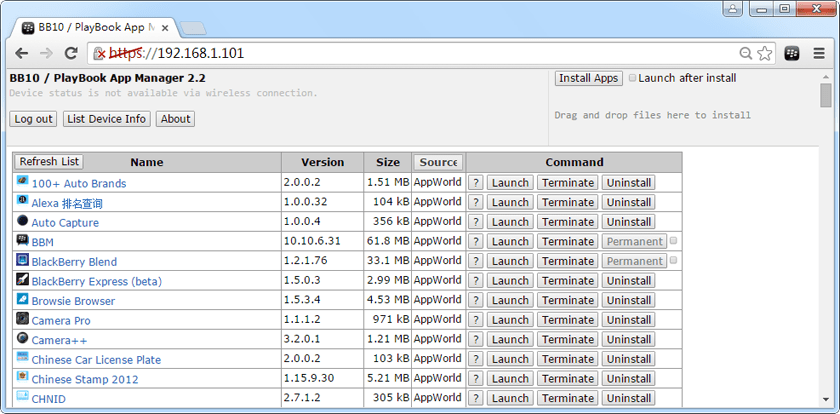Open the BBM name link
The width and height of the screenshot is (840, 414).
pos(42,243)
